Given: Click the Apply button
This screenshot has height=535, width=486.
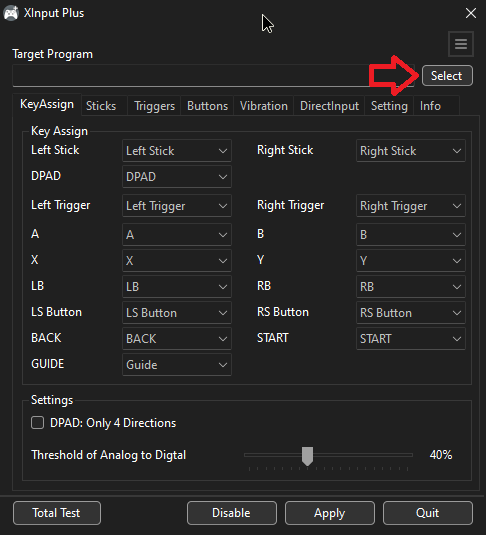Looking at the screenshot, I should point(330,513).
